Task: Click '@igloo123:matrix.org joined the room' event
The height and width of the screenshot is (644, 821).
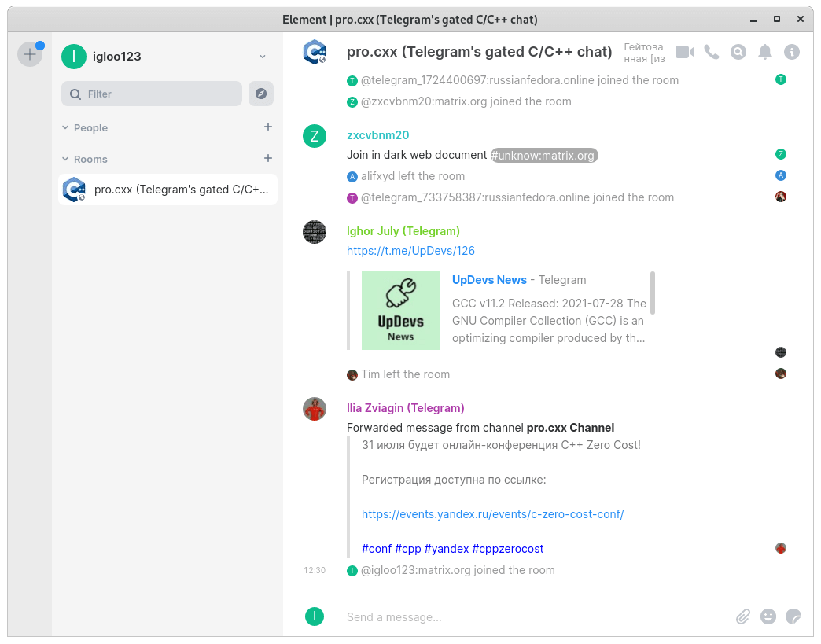Action: pyautogui.click(x=458, y=570)
